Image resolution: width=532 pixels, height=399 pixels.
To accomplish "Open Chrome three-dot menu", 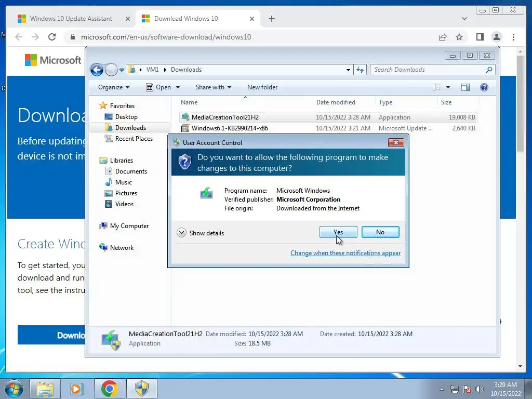I will click(x=513, y=37).
